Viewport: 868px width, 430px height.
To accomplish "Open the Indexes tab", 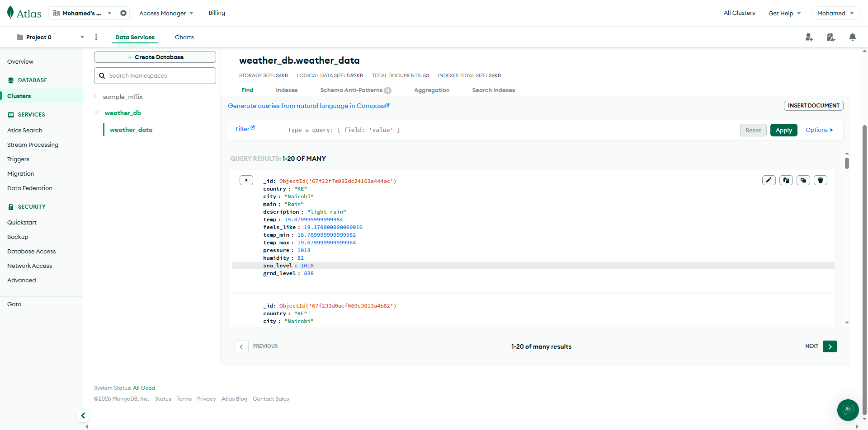I will pyautogui.click(x=287, y=90).
